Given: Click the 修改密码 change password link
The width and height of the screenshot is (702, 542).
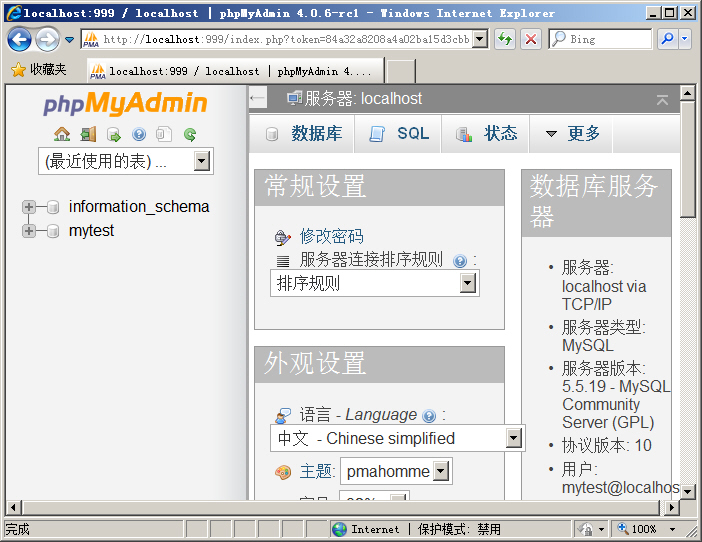Looking at the screenshot, I should 331,237.
